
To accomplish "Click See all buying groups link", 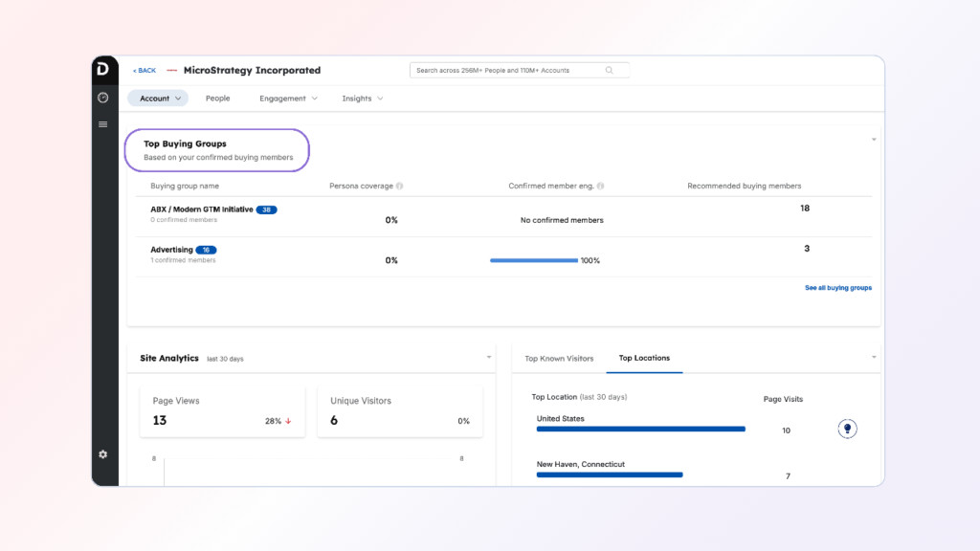I will 837,288.
